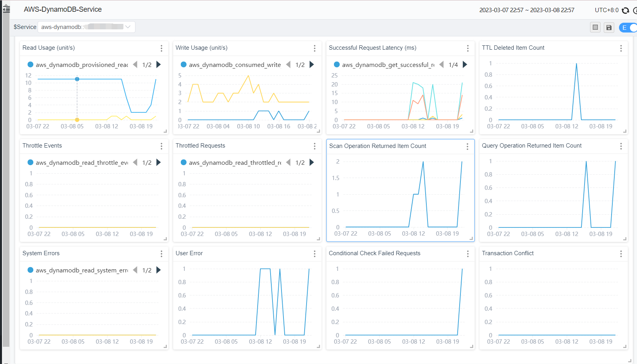Go to next legend page in Latency panel
The height and width of the screenshot is (364, 637).
point(465,65)
